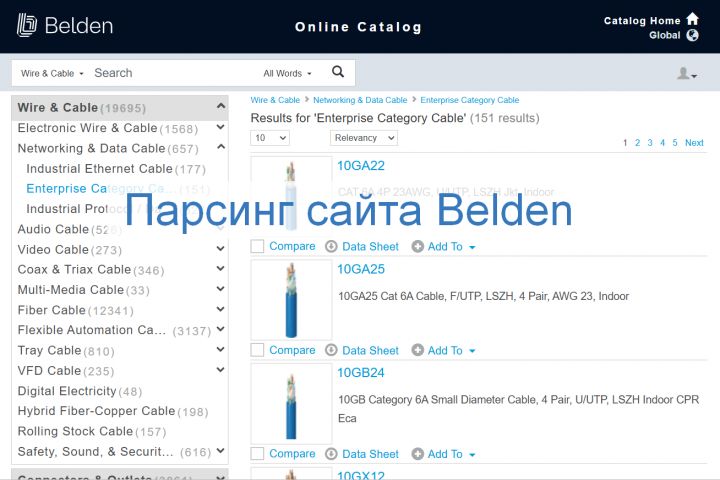Click Enterprise Category Cable breadcrumb link
The height and width of the screenshot is (480, 720).
[x=470, y=100]
